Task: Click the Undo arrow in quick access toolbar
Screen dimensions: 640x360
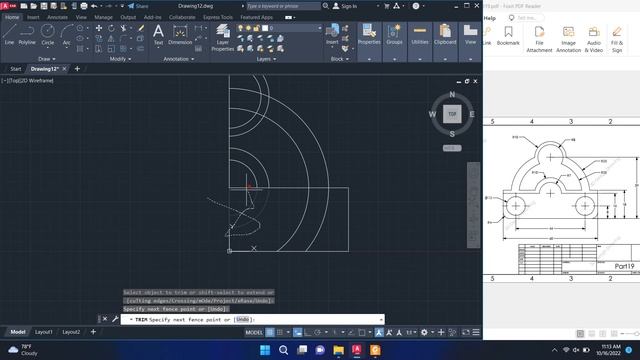Action: [94, 6]
